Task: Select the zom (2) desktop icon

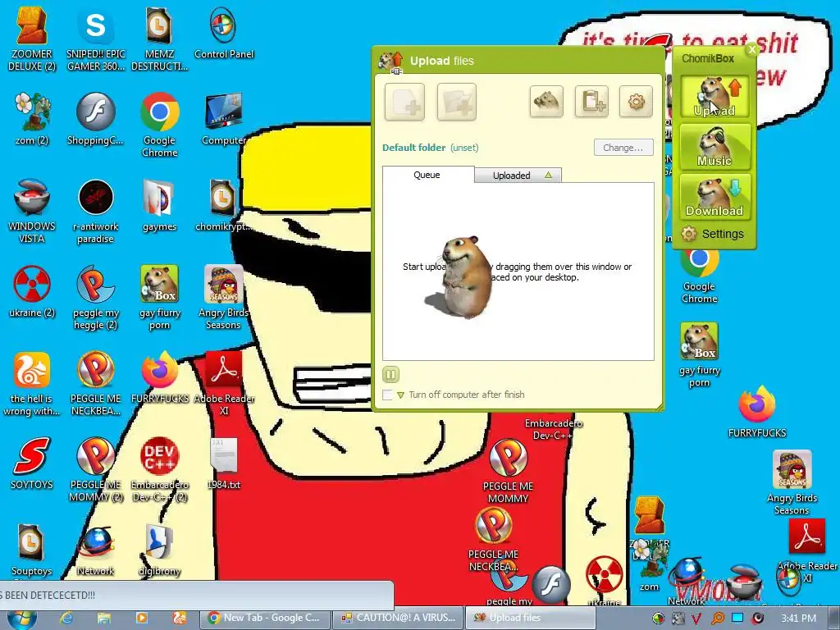Action: click(32, 119)
